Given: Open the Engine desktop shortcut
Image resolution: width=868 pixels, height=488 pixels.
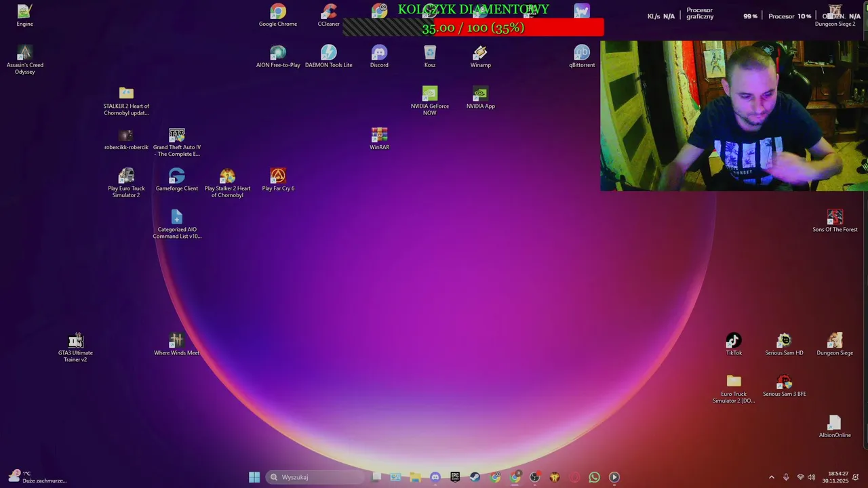Looking at the screenshot, I should 24,16.
